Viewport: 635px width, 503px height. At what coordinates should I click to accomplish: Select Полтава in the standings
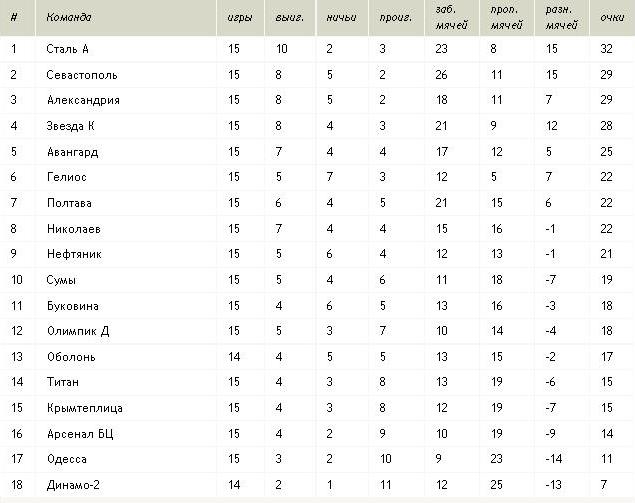[69, 203]
